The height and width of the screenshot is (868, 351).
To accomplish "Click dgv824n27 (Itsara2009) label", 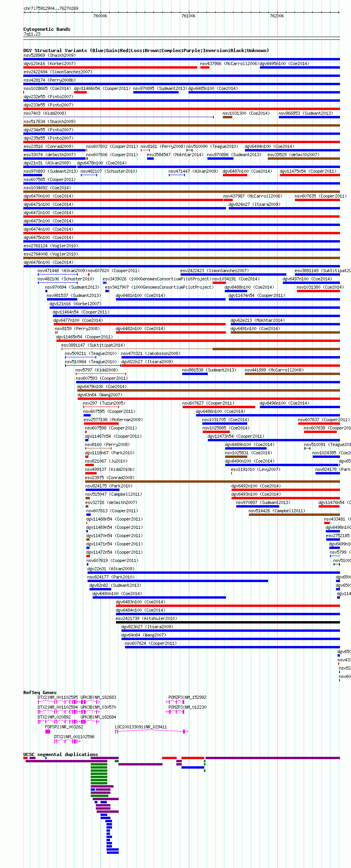I will [x=254, y=204].
